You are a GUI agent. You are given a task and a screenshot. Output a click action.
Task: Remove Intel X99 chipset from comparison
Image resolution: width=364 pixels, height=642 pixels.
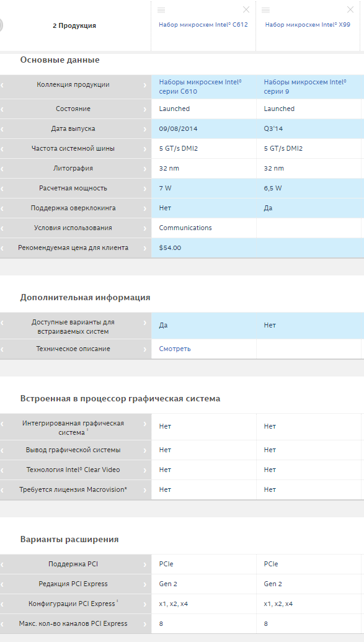(350, 10)
